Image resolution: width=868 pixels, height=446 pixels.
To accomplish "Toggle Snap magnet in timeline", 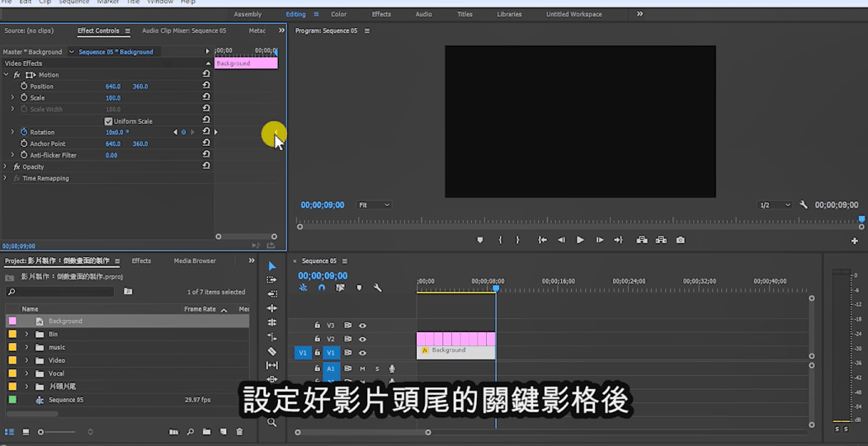I will [x=322, y=288].
